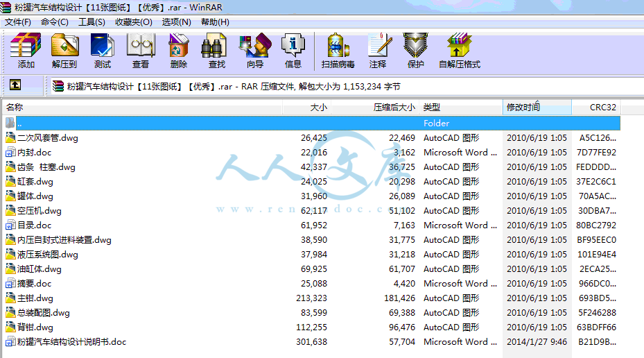Image resolution: width=644 pixels, height=358 pixels.
Task: Select file 内压自封式进料装置.dwg
Action: (x=64, y=240)
